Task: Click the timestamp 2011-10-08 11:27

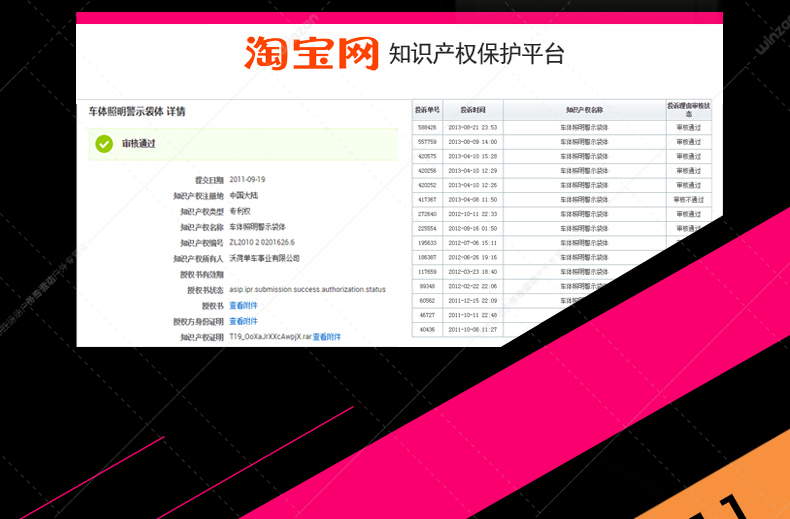Action: click(473, 330)
